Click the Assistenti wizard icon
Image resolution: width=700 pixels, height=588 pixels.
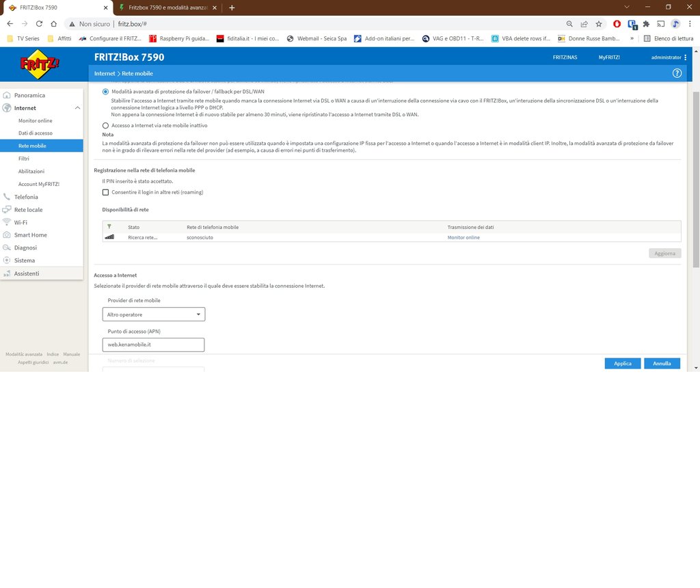click(7, 273)
